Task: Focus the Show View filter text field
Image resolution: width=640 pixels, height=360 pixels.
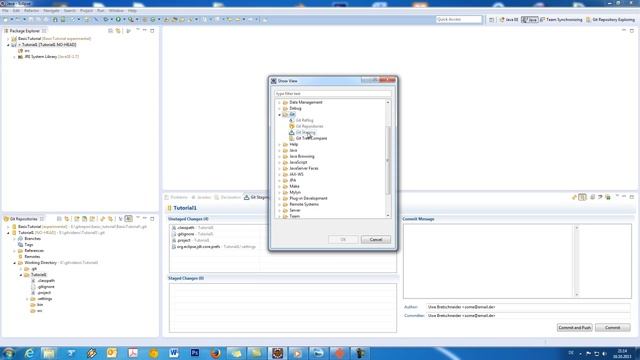Action: [333, 93]
